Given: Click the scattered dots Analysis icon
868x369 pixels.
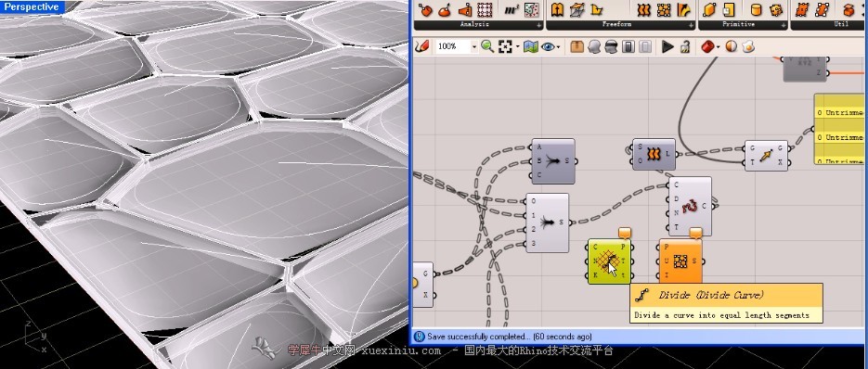Looking at the screenshot, I should 531,9.
